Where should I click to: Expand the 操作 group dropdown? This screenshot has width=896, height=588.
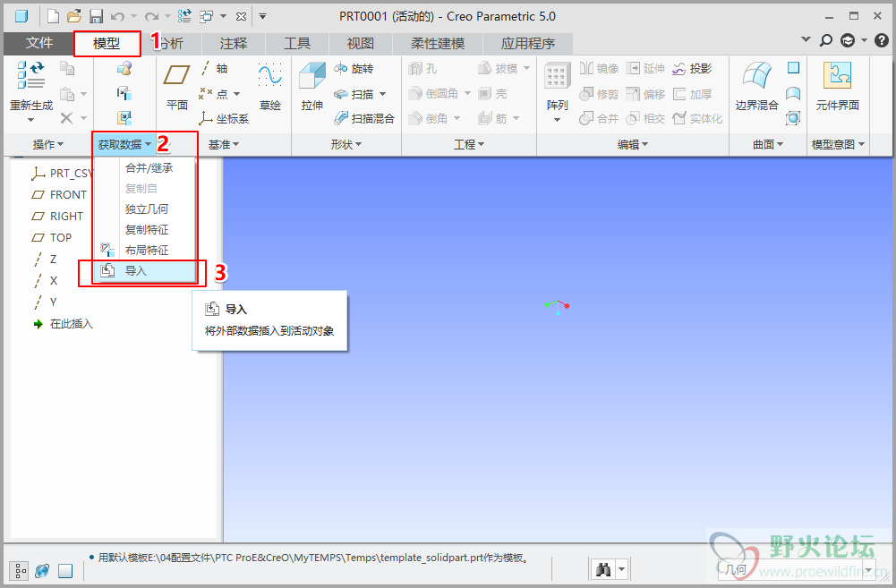(48, 145)
